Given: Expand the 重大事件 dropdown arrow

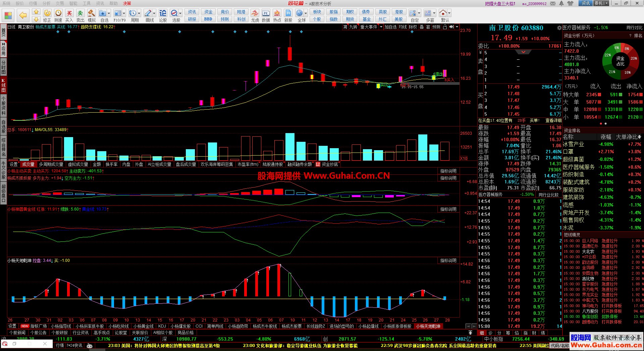Looking at the screenshot, I should tap(381, 27).
